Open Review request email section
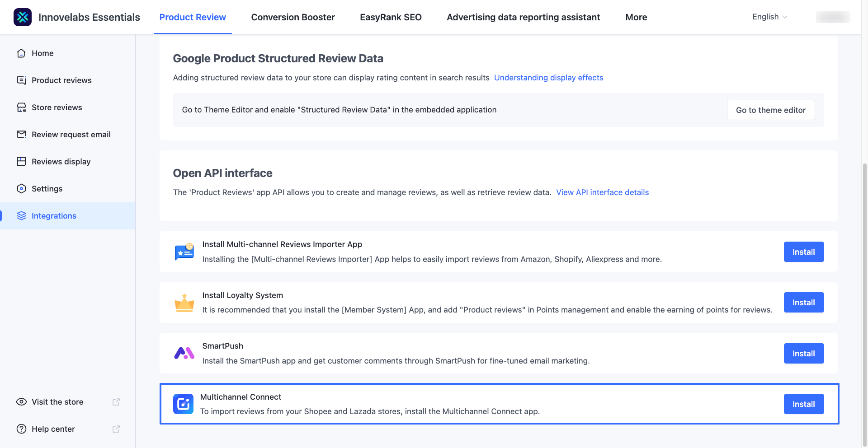 pyautogui.click(x=71, y=134)
